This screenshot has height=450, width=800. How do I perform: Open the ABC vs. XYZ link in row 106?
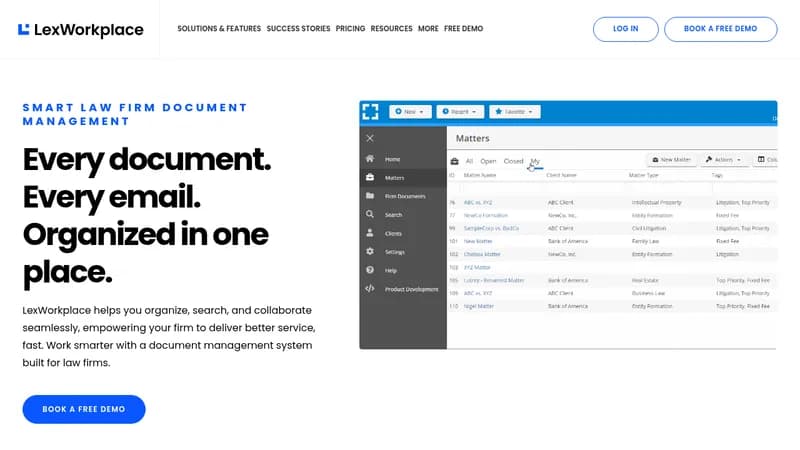(x=478, y=293)
